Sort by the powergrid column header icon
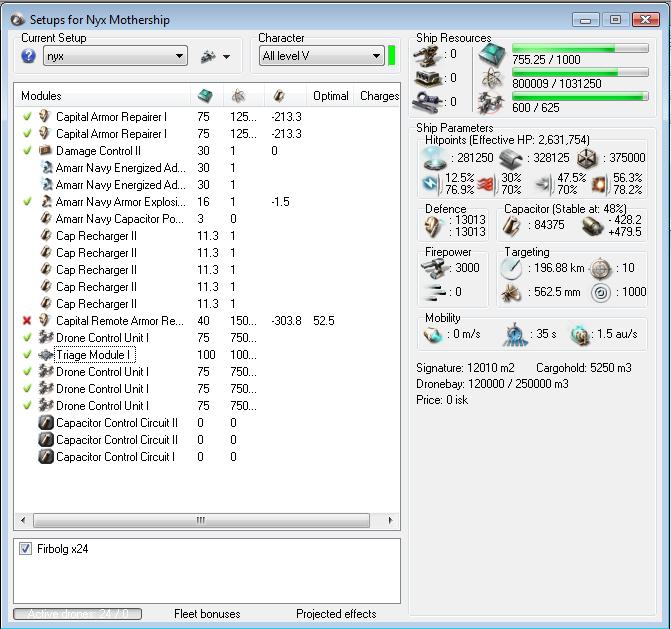Image resolution: width=671 pixels, height=629 pixels. coord(238,96)
